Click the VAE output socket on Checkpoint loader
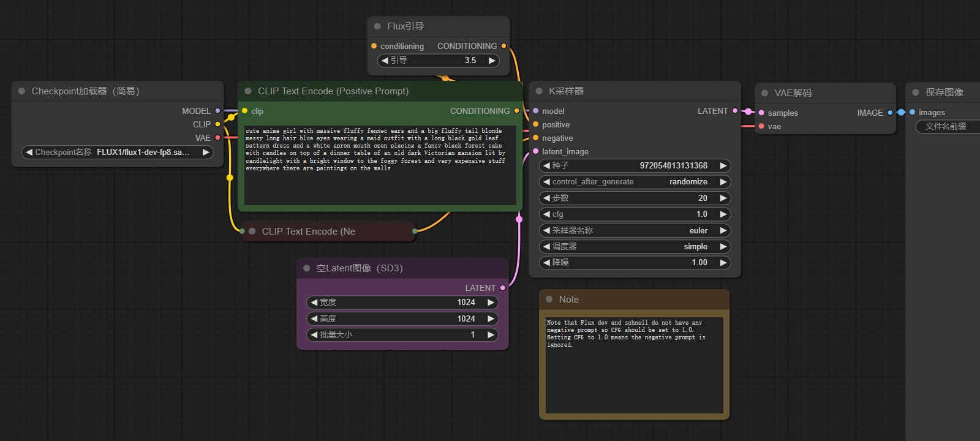 (x=217, y=138)
